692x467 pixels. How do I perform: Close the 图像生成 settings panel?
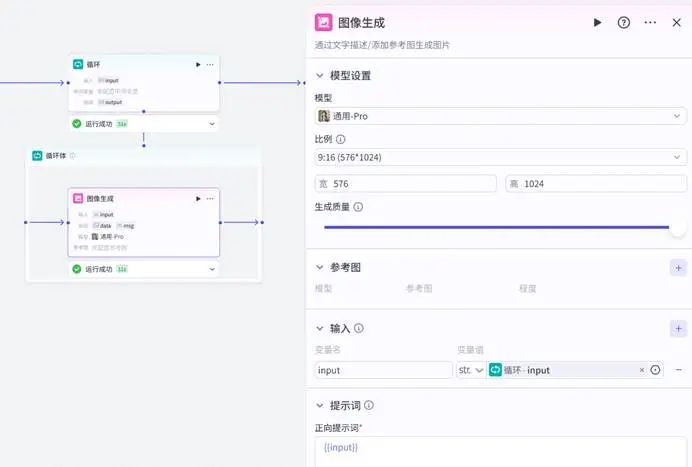[x=677, y=22]
